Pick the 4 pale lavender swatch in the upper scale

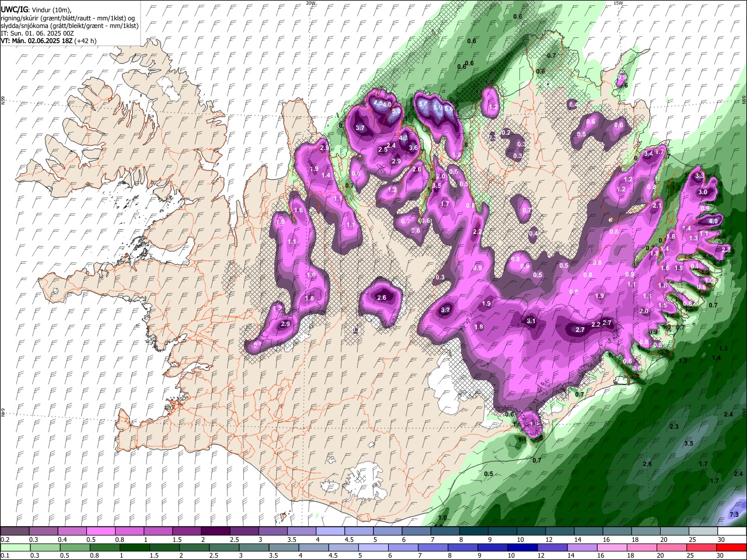click(x=330, y=531)
